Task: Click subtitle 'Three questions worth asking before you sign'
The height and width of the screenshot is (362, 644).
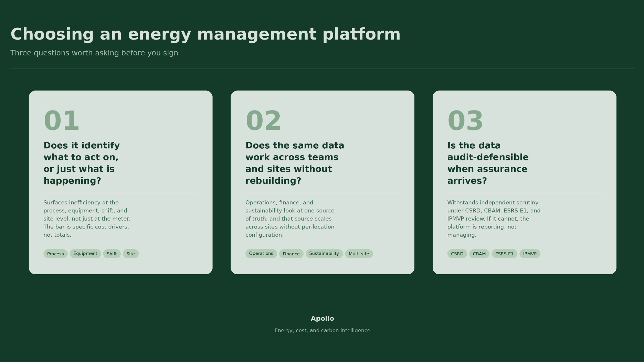Action: pyautogui.click(x=94, y=53)
